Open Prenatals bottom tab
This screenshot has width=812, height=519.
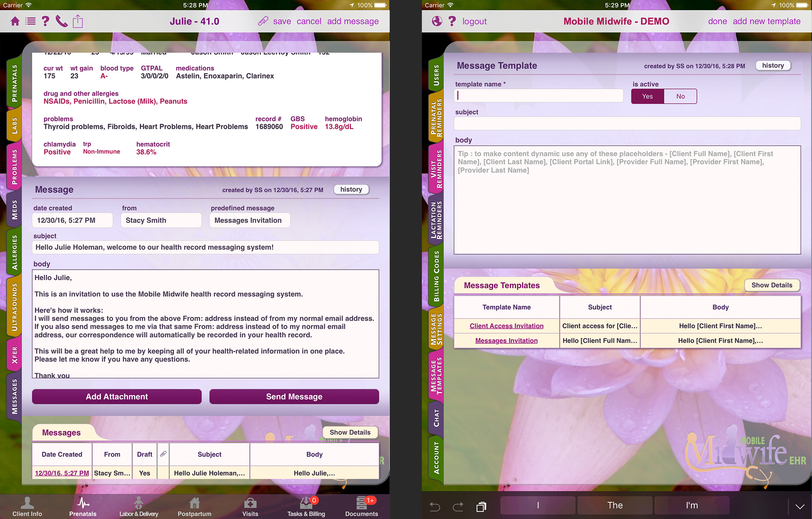pyautogui.click(x=83, y=507)
